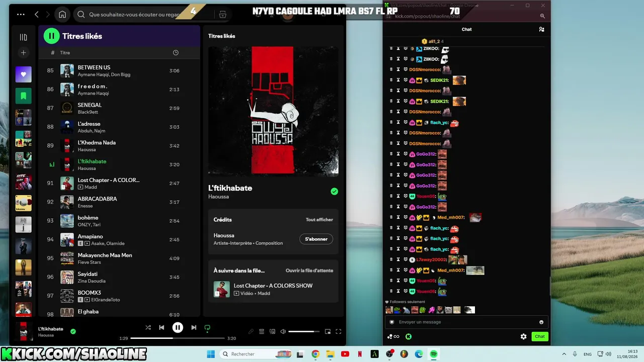This screenshot has width=644, height=362.
Task: Open Kick chat settings gear
Action: pyautogui.click(x=524, y=336)
